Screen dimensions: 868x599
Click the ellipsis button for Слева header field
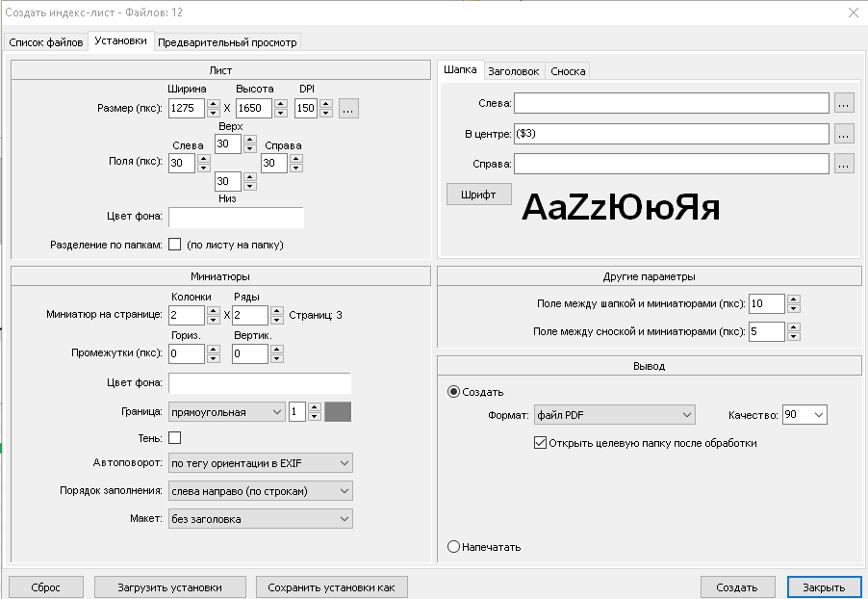click(844, 103)
